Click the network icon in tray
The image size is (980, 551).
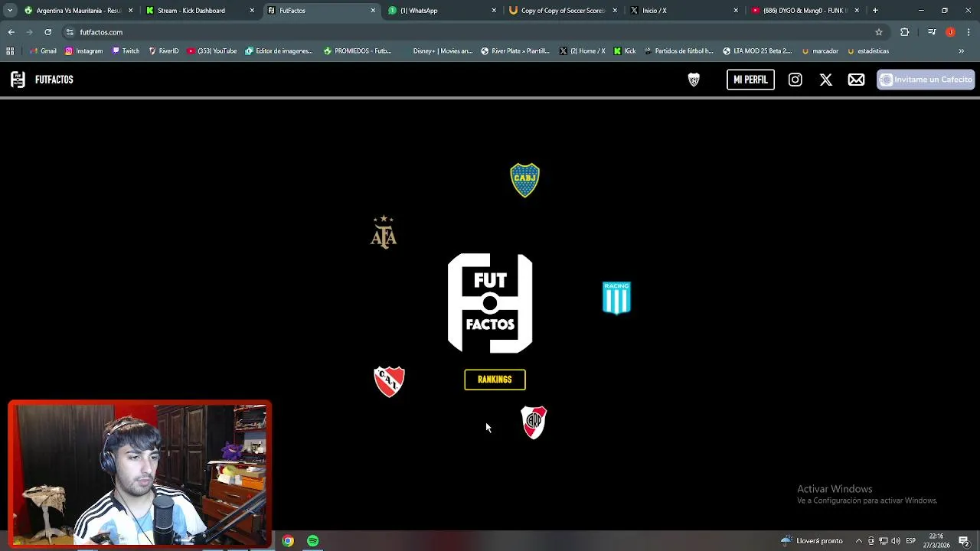tap(883, 541)
